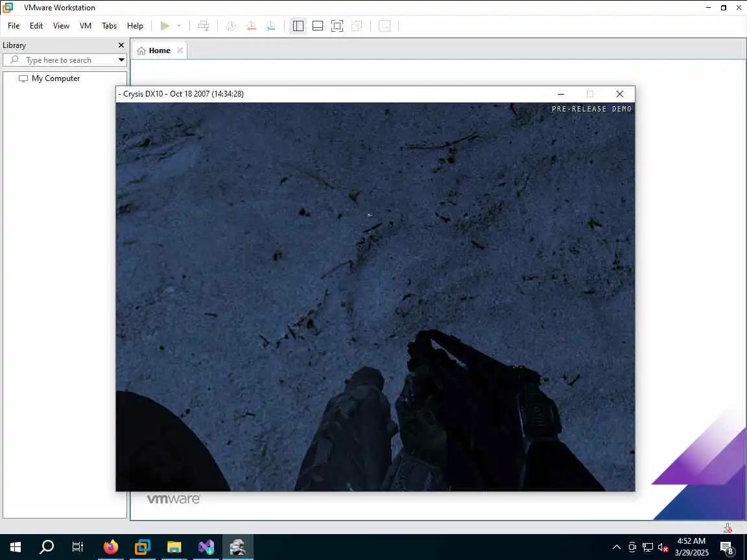Viewport: 747px width, 560px height.
Task: Open the Windows Start menu
Action: tap(16, 547)
